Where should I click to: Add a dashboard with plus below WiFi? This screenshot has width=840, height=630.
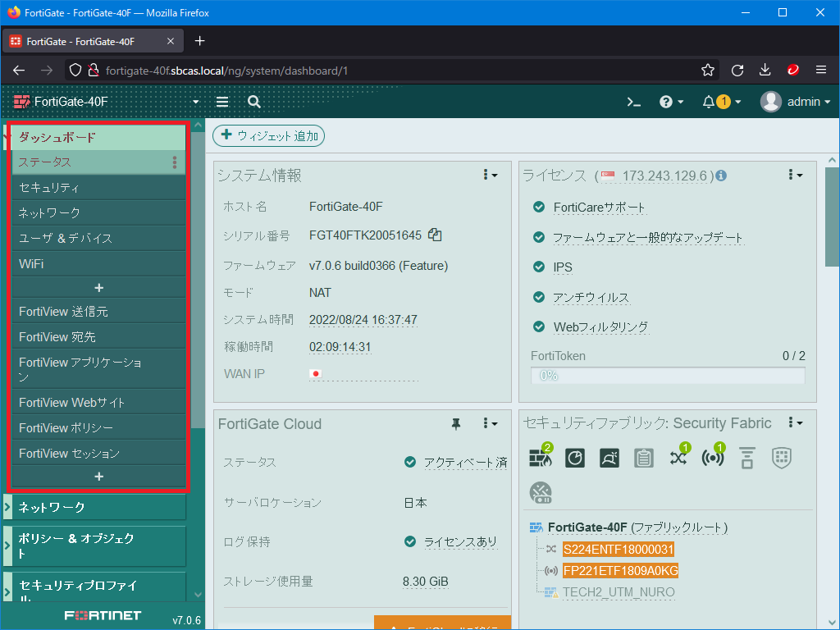(98, 288)
